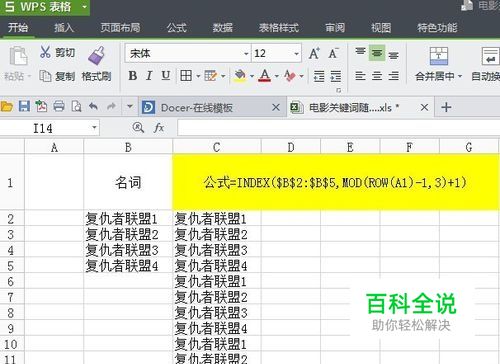Select the Format Painter brush icon
Viewport: 500px width, 364px height.
pyautogui.click(x=96, y=55)
